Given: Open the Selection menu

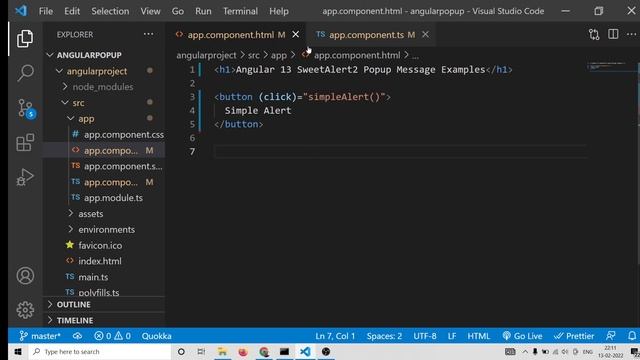Looking at the screenshot, I should point(110,11).
